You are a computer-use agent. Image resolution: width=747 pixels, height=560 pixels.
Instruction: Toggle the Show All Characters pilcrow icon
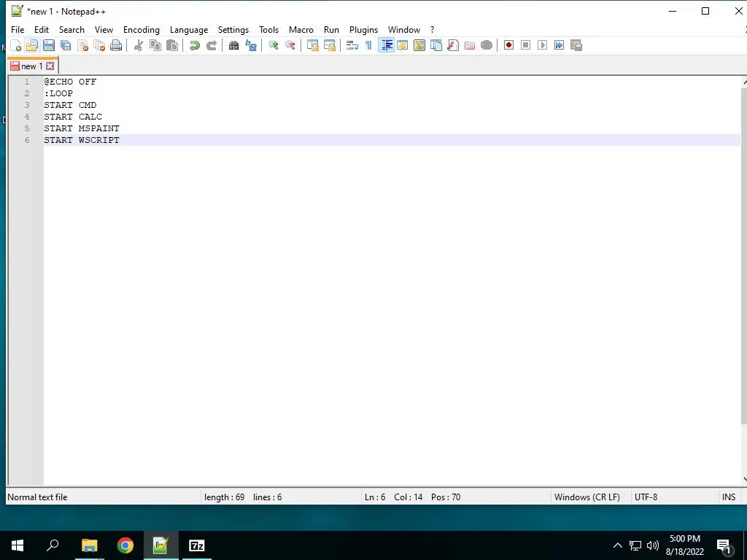tap(368, 45)
